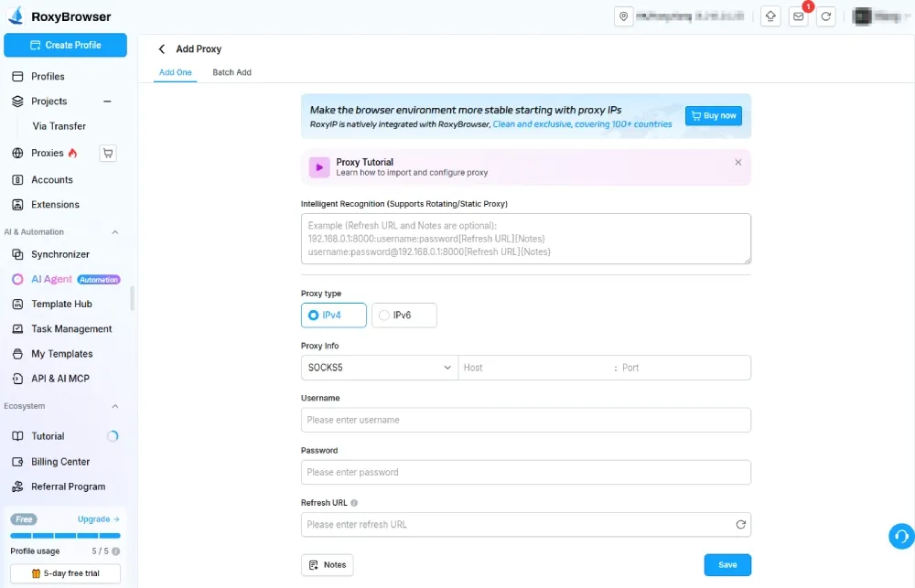Click the sidebar vertical scrollbar

click(132, 298)
